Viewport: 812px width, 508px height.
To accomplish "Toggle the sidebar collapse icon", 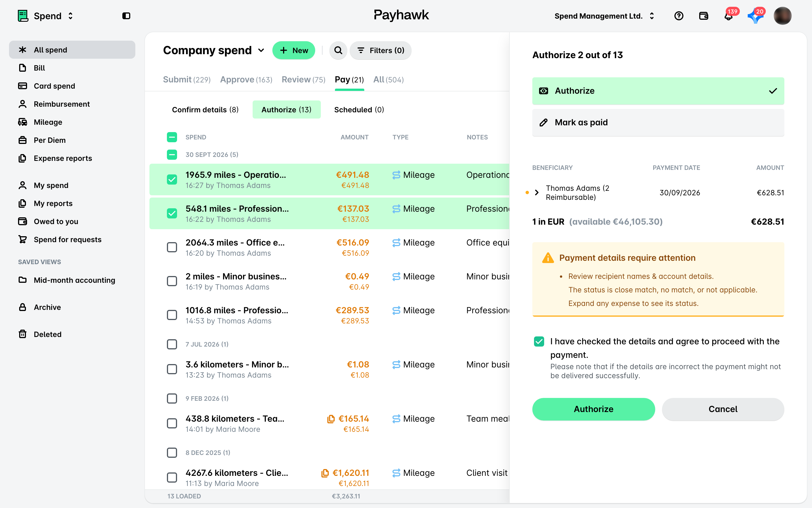I will [x=126, y=16].
